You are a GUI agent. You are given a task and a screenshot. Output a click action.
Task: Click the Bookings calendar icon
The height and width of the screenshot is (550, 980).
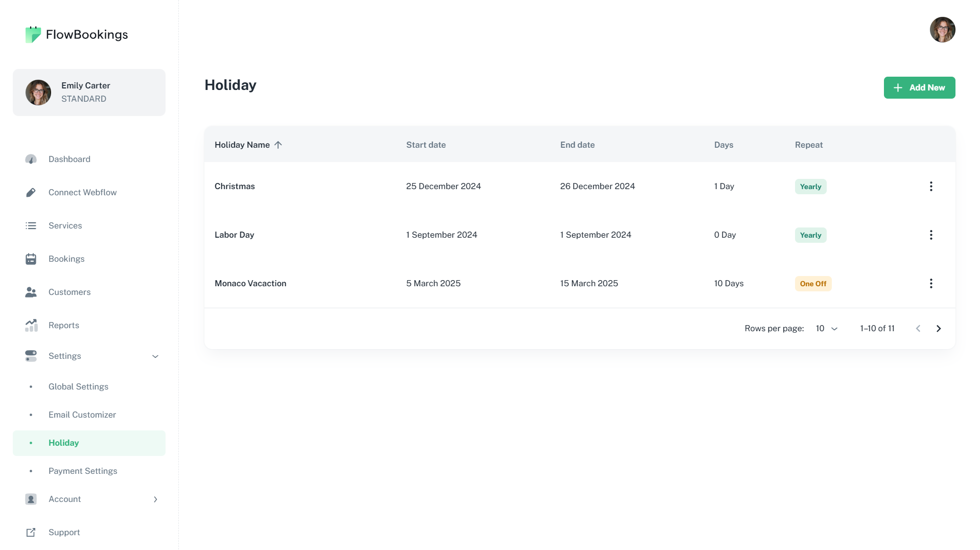point(31,259)
